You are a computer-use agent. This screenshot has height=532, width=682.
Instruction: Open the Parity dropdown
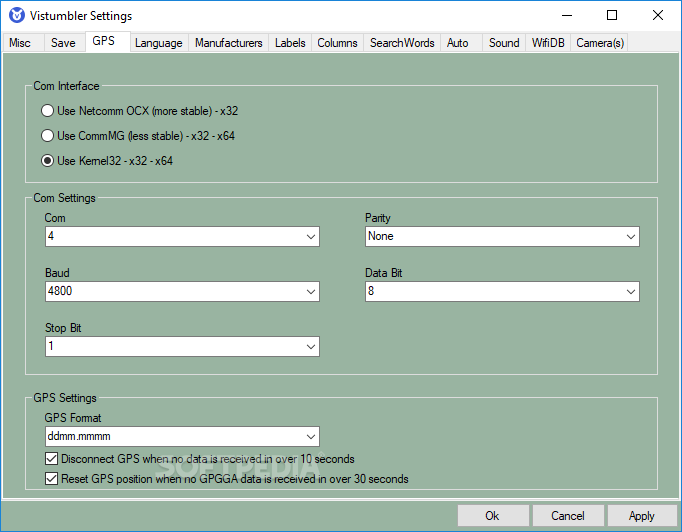(502, 236)
